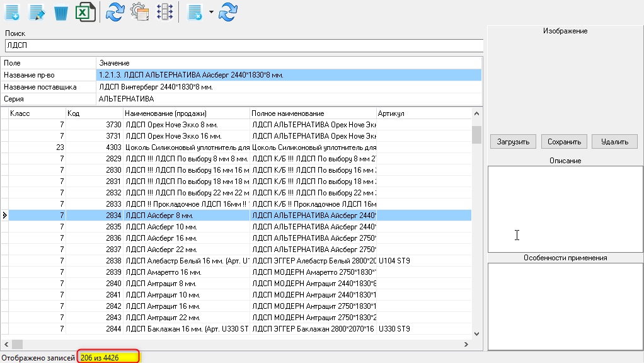Sort by the Код column header
The width and height of the screenshot is (644, 363).
coord(93,113)
